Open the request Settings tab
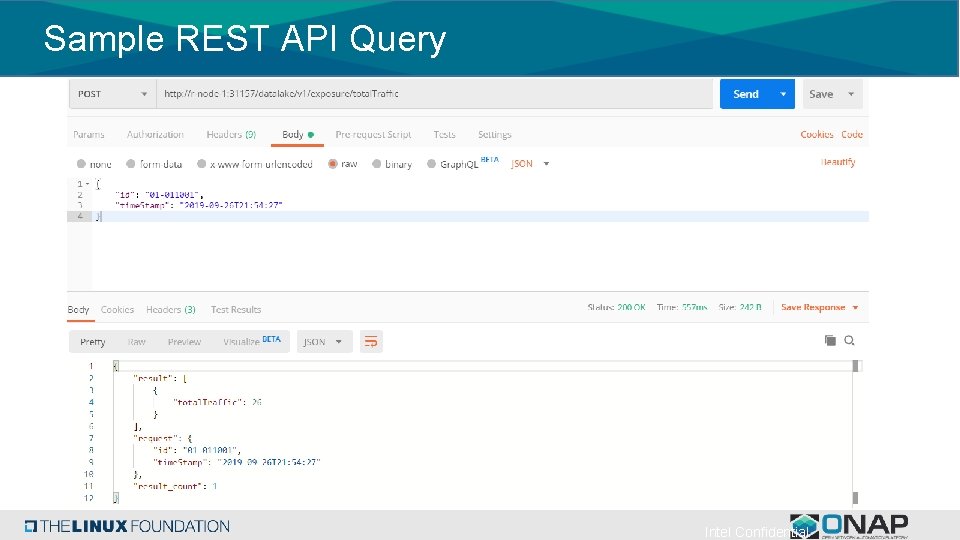 pos(495,134)
